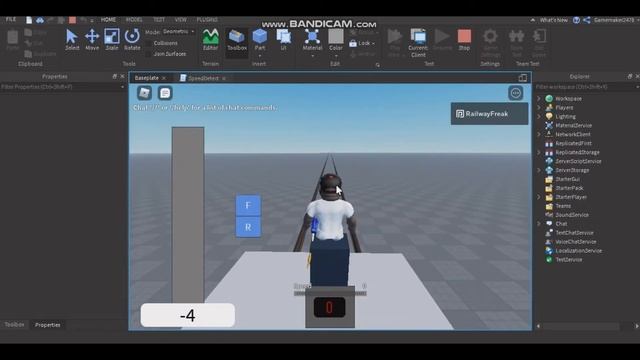This screenshot has width=640, height=360.
Task: Expand the Players tree node
Action: tap(539, 108)
